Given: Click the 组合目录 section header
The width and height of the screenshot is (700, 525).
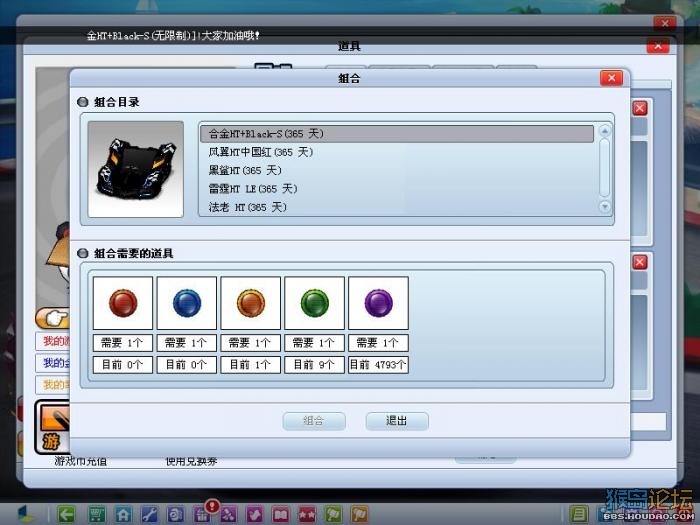Looking at the screenshot, I should (x=117, y=102).
